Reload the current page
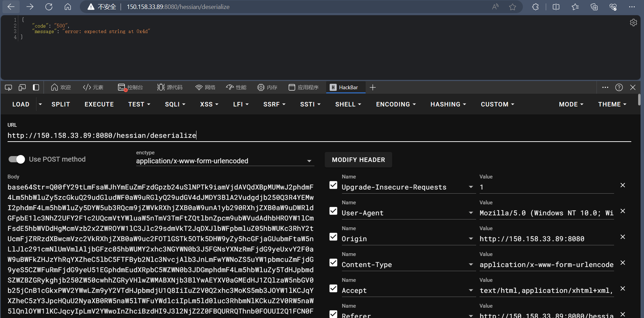644x318 pixels. coord(49,7)
